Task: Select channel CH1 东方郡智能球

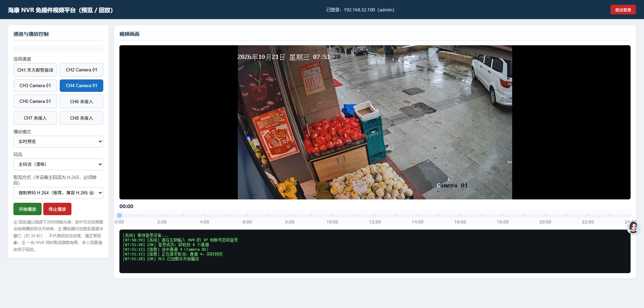Action: [35, 70]
